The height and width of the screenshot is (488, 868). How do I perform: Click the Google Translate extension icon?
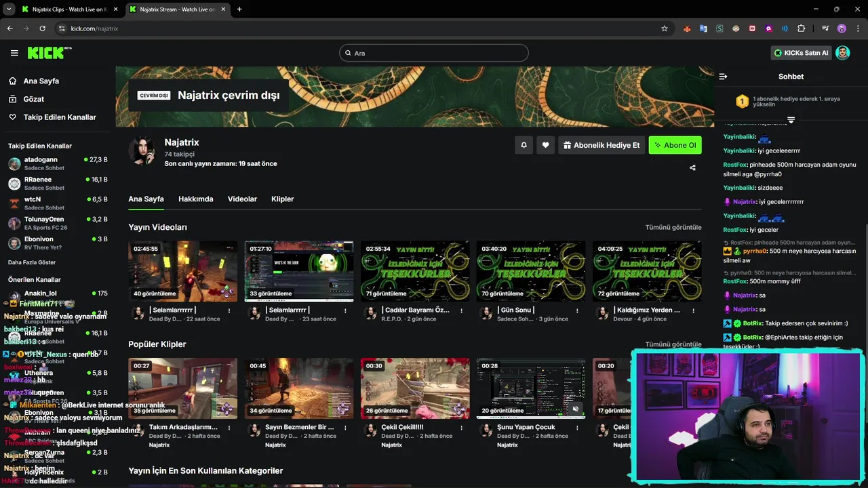click(703, 28)
